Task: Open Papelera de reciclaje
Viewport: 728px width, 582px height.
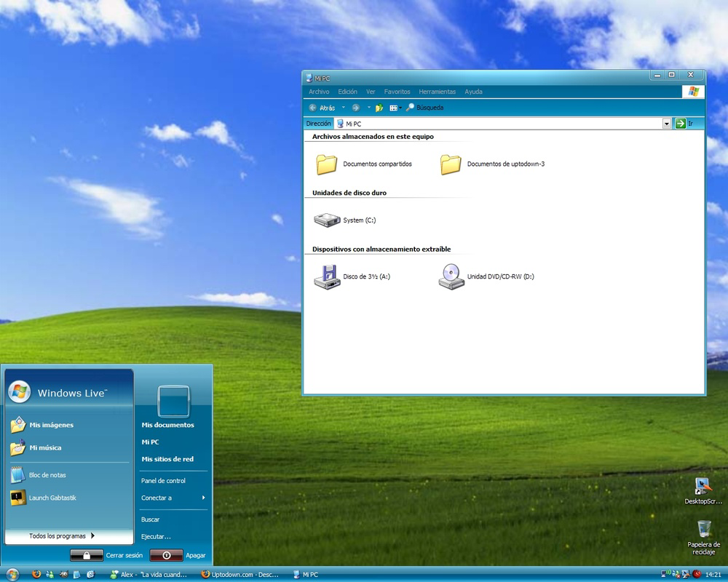Action: tap(703, 538)
